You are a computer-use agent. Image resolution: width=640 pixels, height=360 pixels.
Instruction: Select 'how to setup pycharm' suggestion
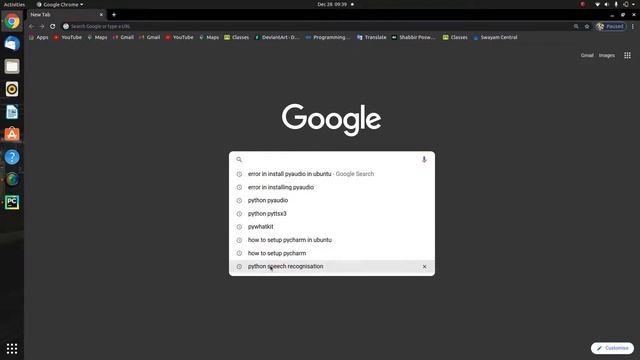click(331, 253)
